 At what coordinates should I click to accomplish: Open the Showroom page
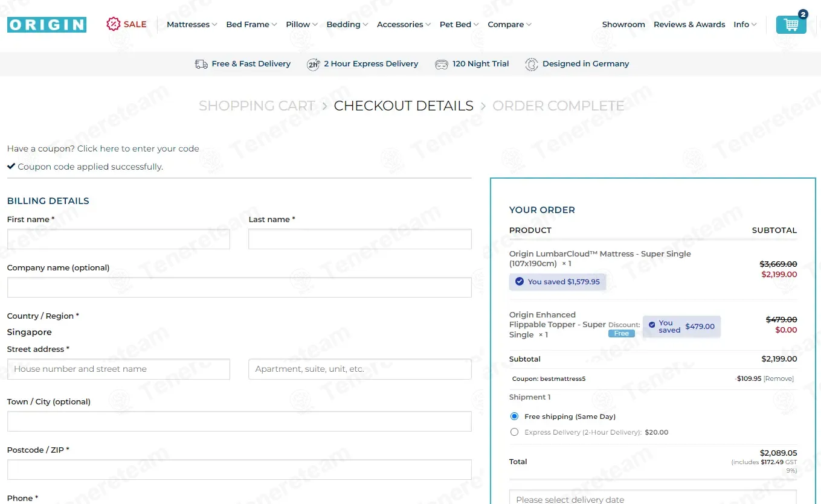623,25
